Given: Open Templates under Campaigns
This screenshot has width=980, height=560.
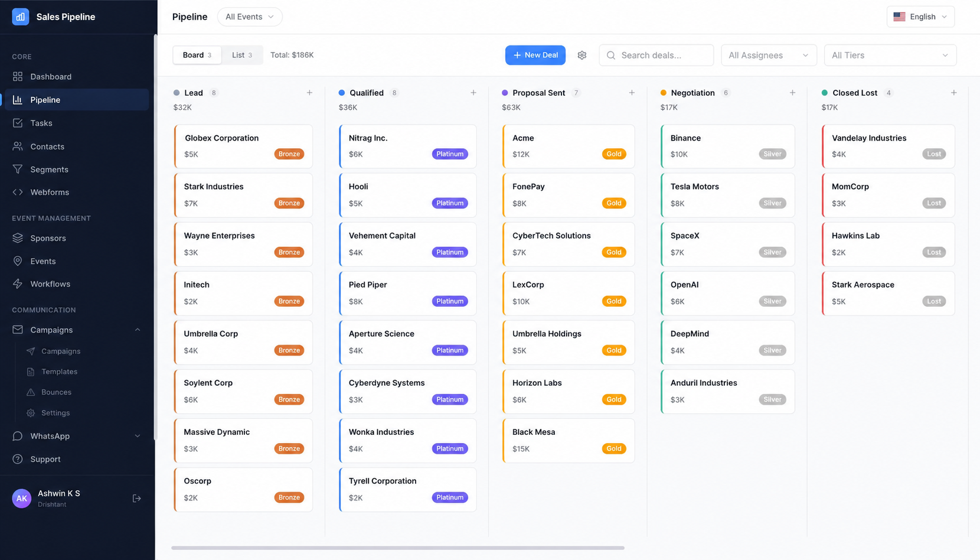Looking at the screenshot, I should (x=59, y=372).
